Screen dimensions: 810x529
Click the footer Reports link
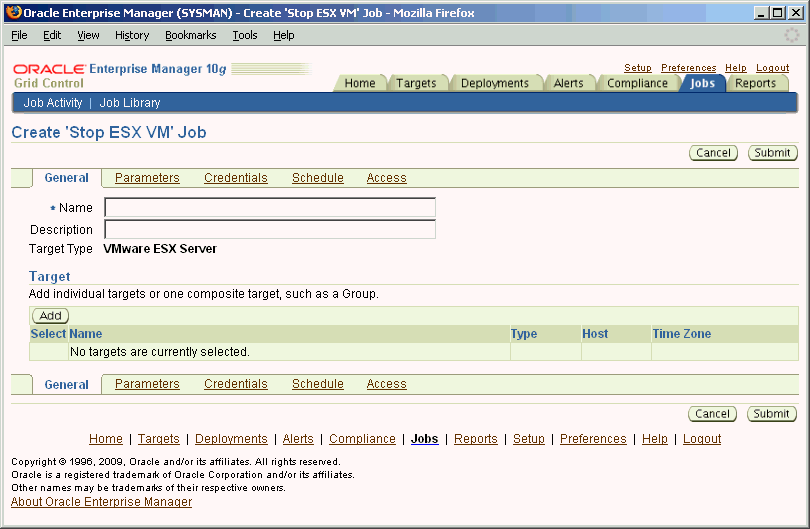pos(476,439)
